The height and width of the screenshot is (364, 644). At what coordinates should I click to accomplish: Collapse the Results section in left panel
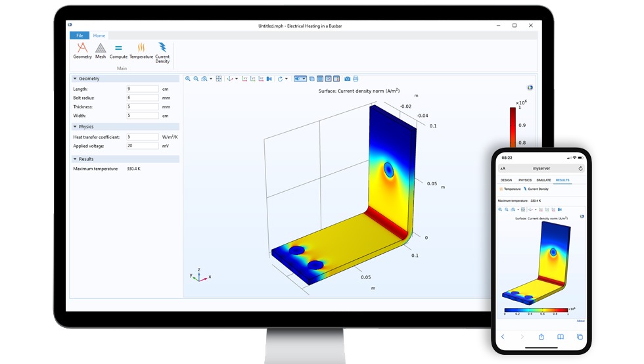click(x=75, y=159)
